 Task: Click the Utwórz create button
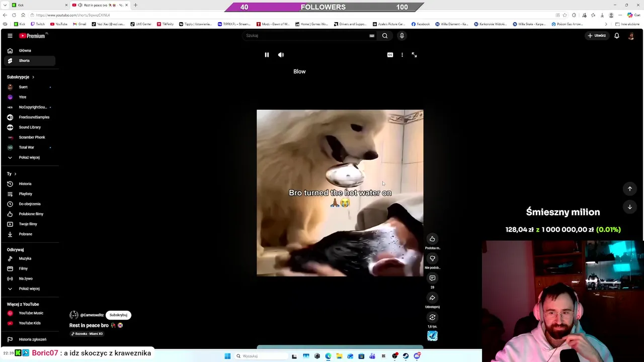[x=597, y=36]
